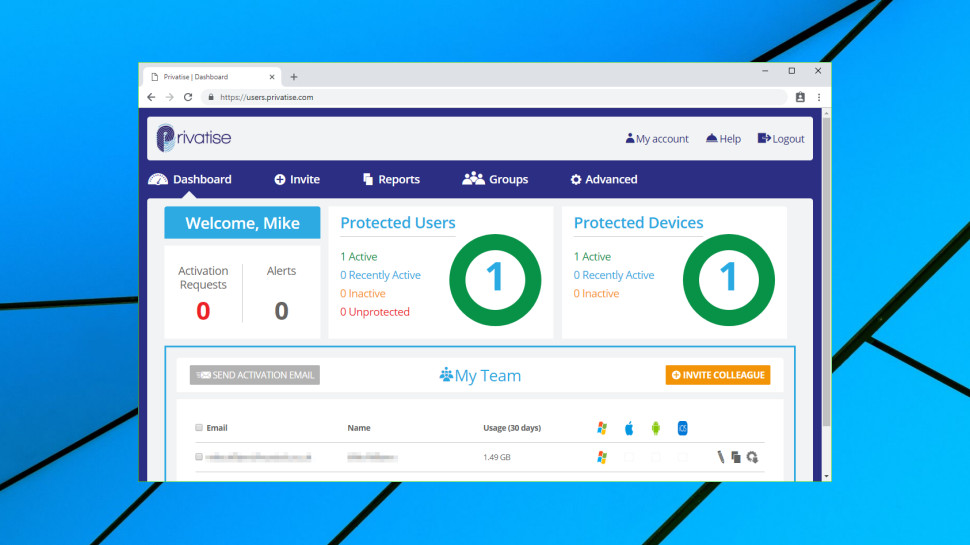Click the edit pencil icon in user row

(720, 457)
